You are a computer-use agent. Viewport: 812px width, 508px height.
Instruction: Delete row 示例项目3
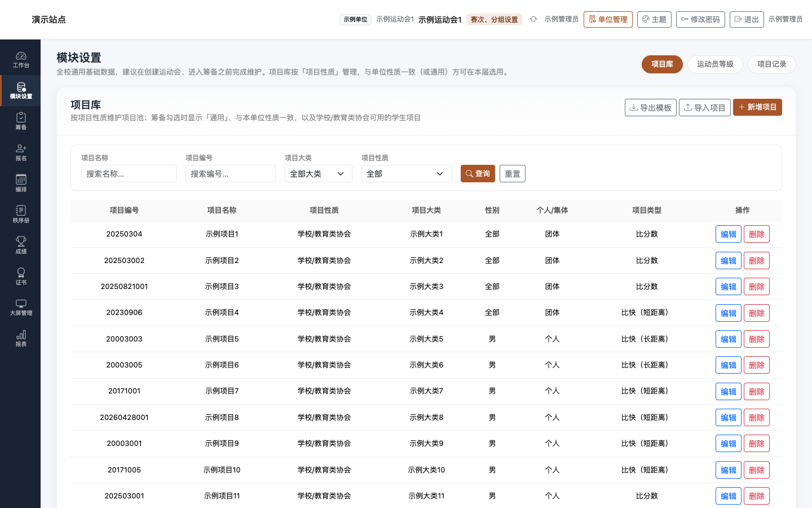click(x=757, y=287)
